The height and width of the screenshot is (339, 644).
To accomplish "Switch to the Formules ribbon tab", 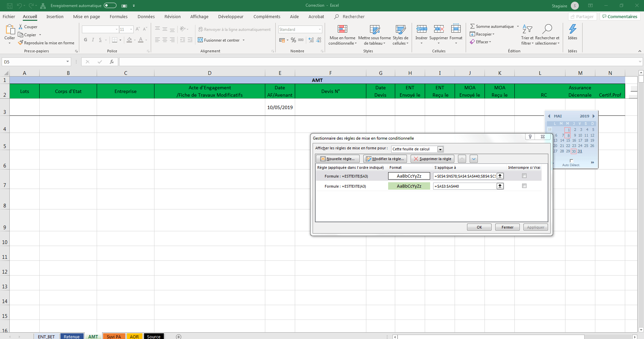I will (118, 16).
